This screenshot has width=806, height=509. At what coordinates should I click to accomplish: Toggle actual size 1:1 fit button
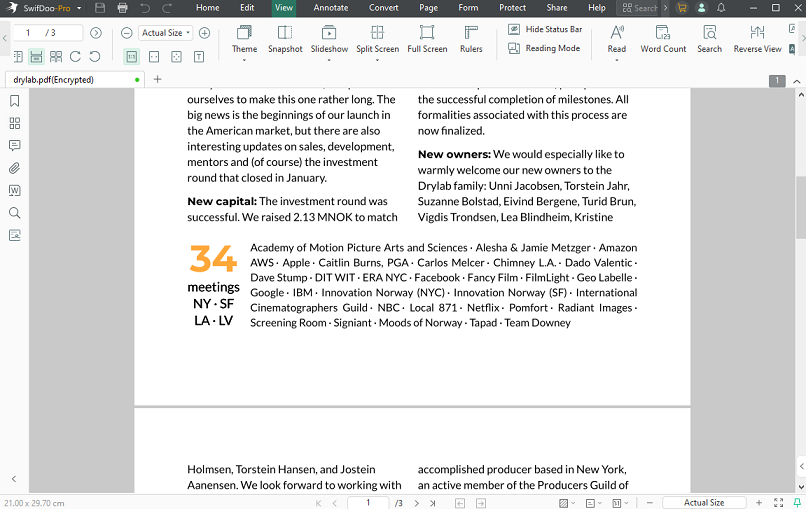point(132,57)
